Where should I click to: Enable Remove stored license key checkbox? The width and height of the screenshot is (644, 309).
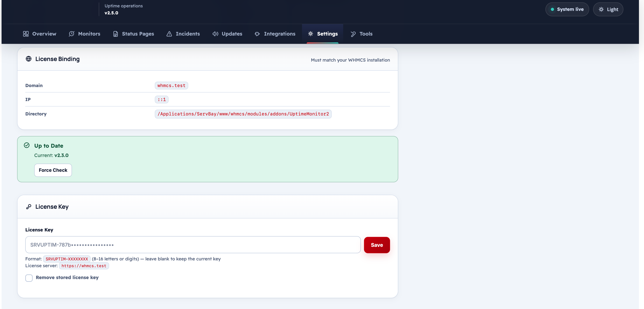(x=29, y=278)
